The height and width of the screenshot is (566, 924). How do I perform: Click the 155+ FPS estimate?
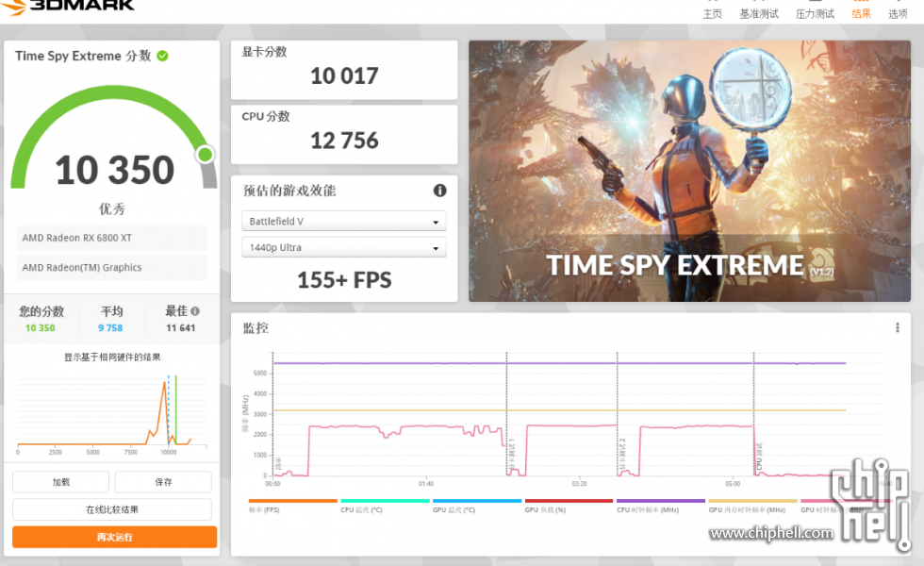click(344, 279)
